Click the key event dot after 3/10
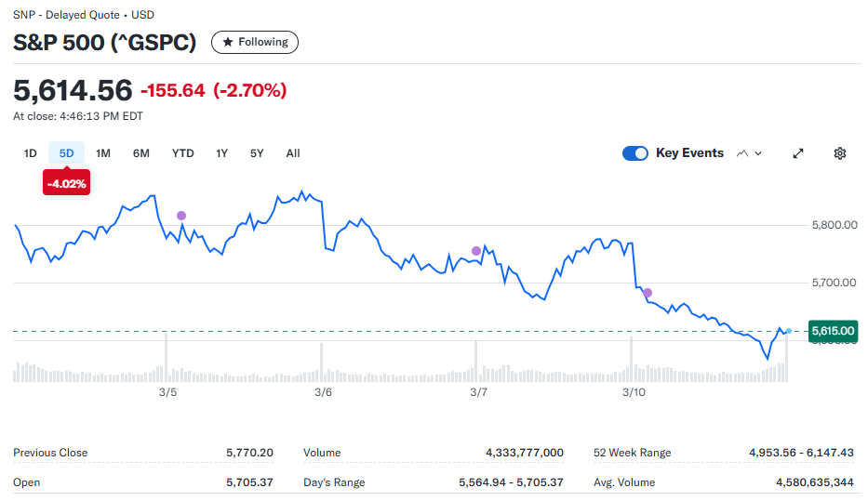Image resolution: width=868 pixels, height=501 pixels. (648, 293)
